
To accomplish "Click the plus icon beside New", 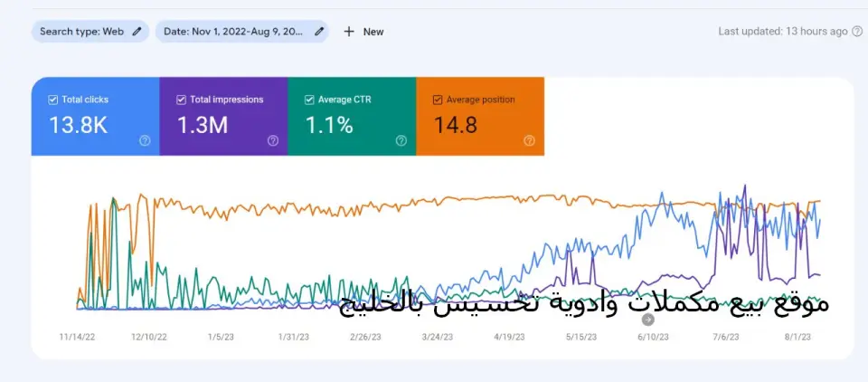I will point(349,32).
